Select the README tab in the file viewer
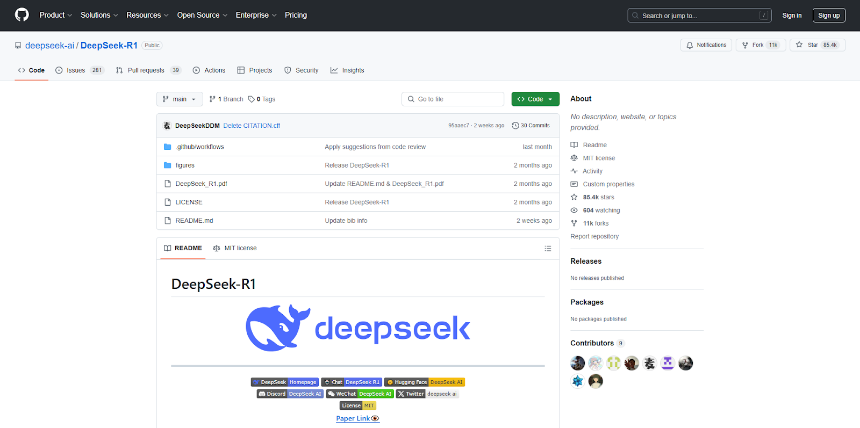 tap(183, 248)
